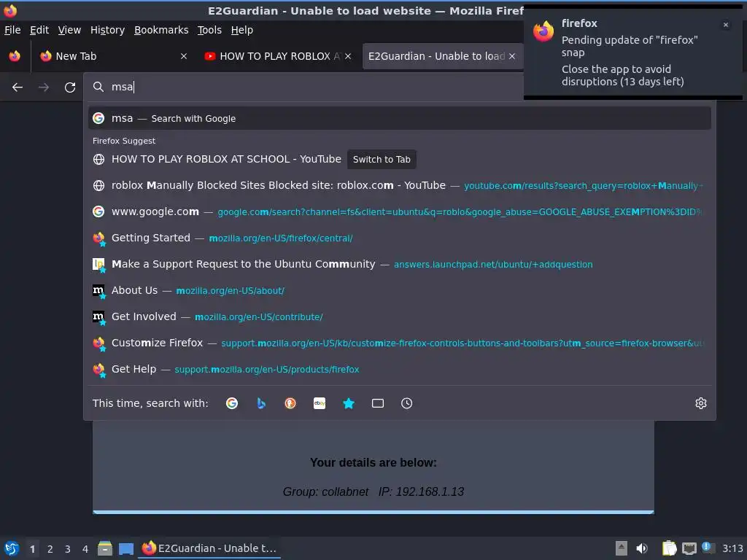Switch to workspace 4
The image size is (747, 560).
point(85,549)
